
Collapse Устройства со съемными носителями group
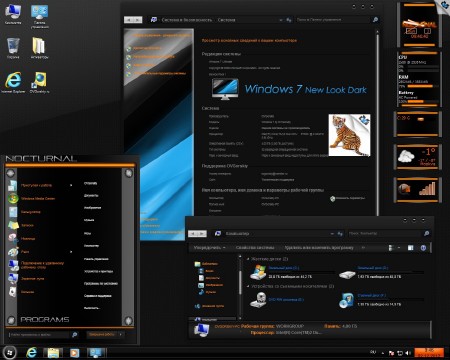pos(248,286)
